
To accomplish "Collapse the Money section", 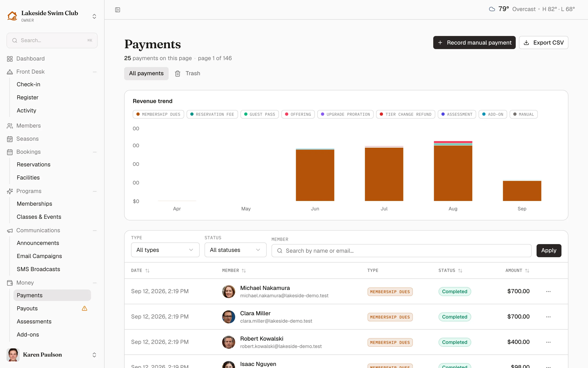I will (95, 283).
